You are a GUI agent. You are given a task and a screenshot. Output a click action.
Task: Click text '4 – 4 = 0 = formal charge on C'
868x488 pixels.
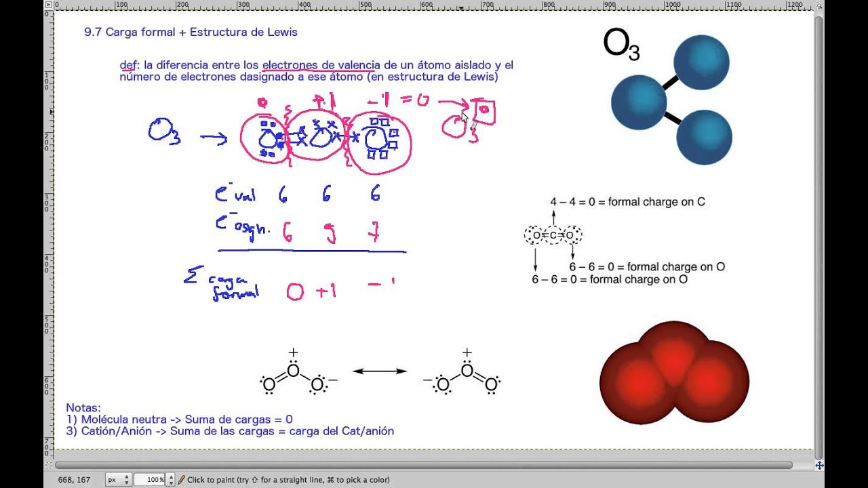click(x=627, y=202)
